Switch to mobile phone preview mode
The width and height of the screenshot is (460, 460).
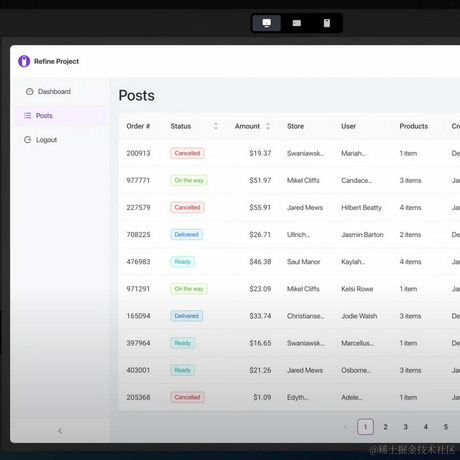[327, 23]
